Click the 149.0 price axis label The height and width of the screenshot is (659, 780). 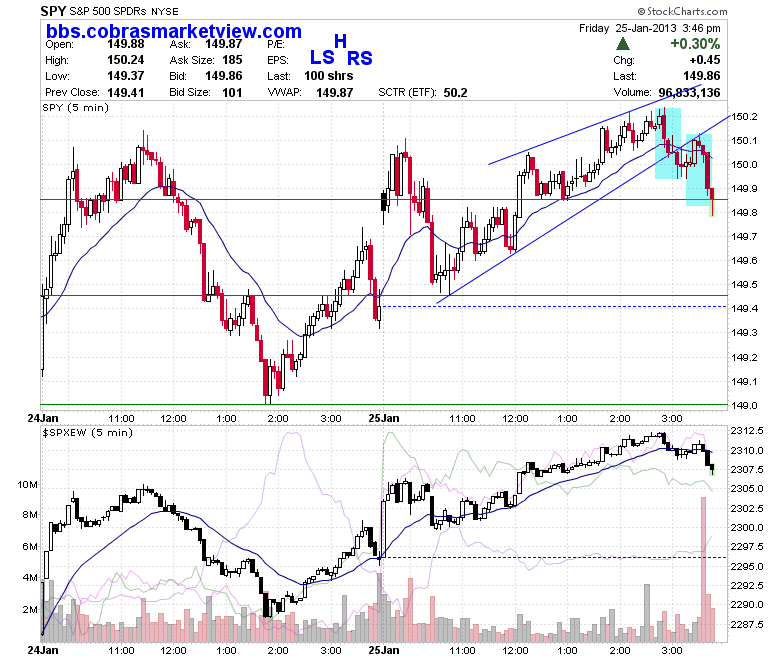click(x=744, y=405)
